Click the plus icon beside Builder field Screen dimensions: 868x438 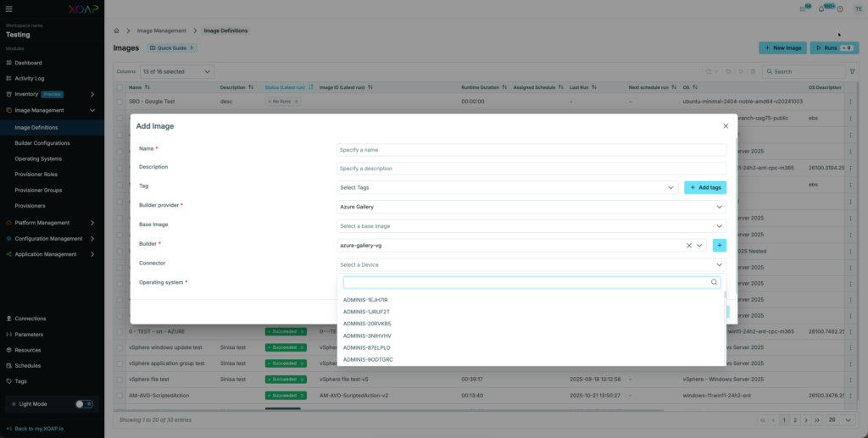coord(720,246)
